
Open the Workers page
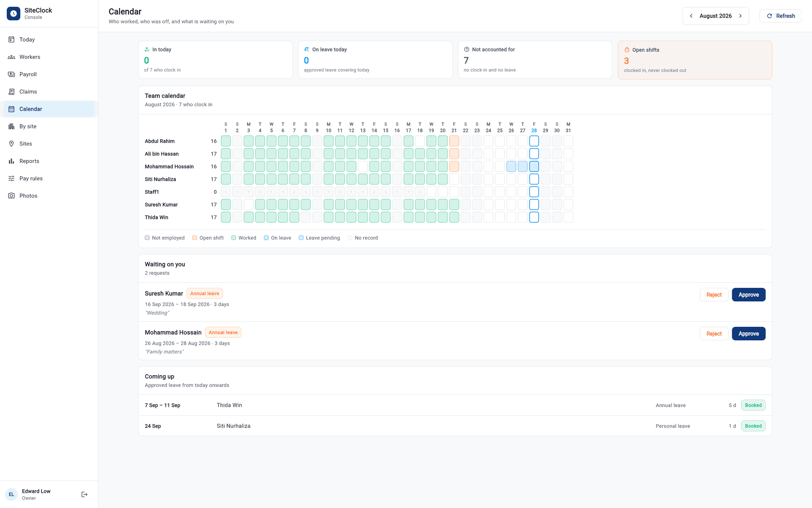tap(49, 57)
